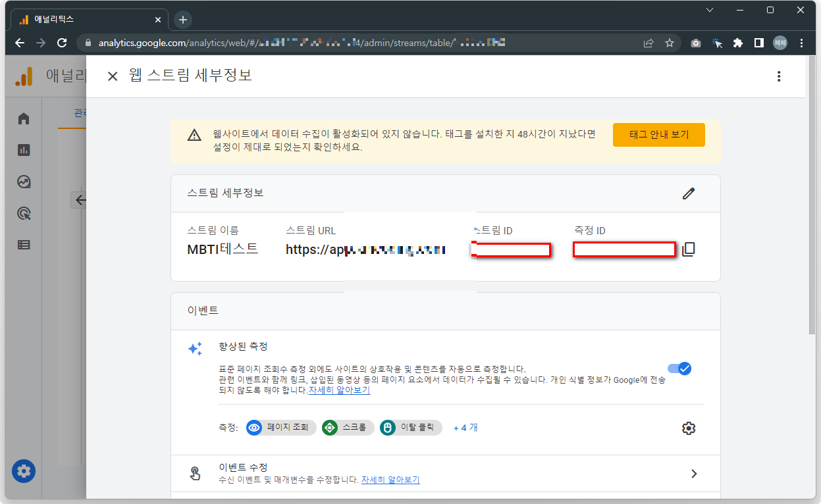Open the Reports section from the sidebar
Viewport: 821px width, 504px height.
24,150
